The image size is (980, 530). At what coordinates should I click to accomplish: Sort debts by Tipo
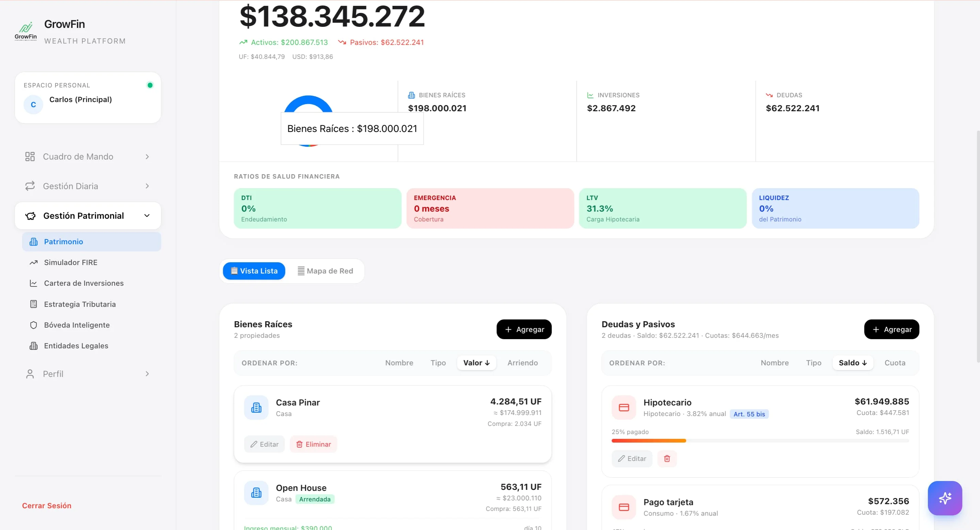coord(813,363)
